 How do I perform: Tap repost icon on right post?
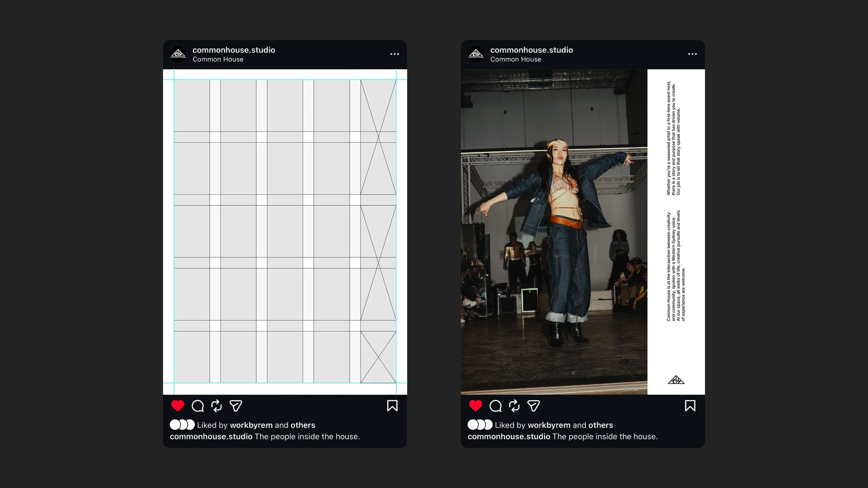514,406
